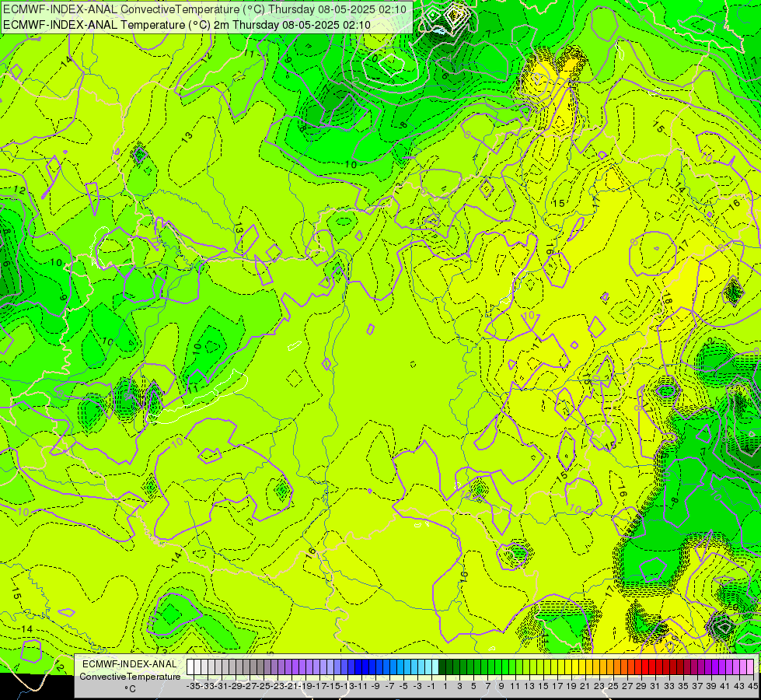Click the legend's ConvectiveTemperature label

click(130, 677)
